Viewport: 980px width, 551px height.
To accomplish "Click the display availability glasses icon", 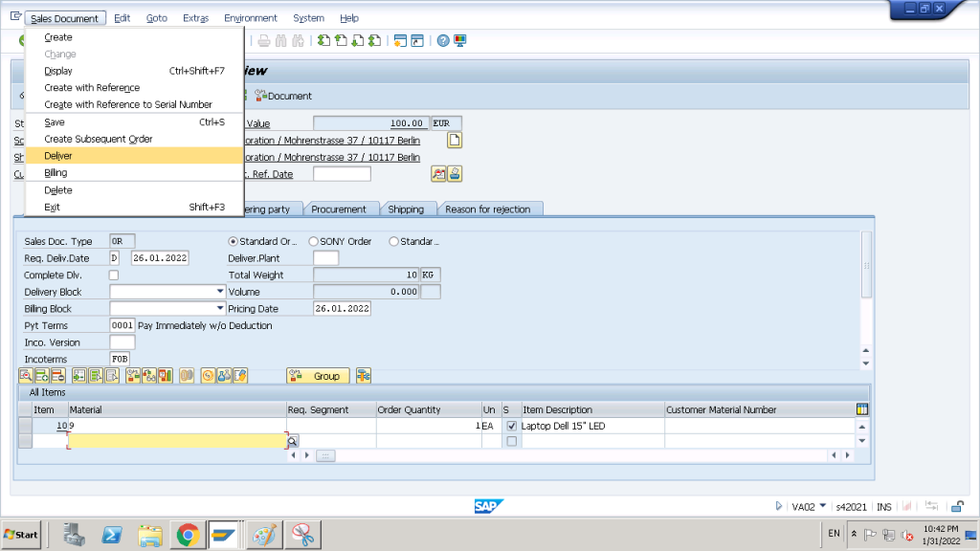I will coord(148,375).
